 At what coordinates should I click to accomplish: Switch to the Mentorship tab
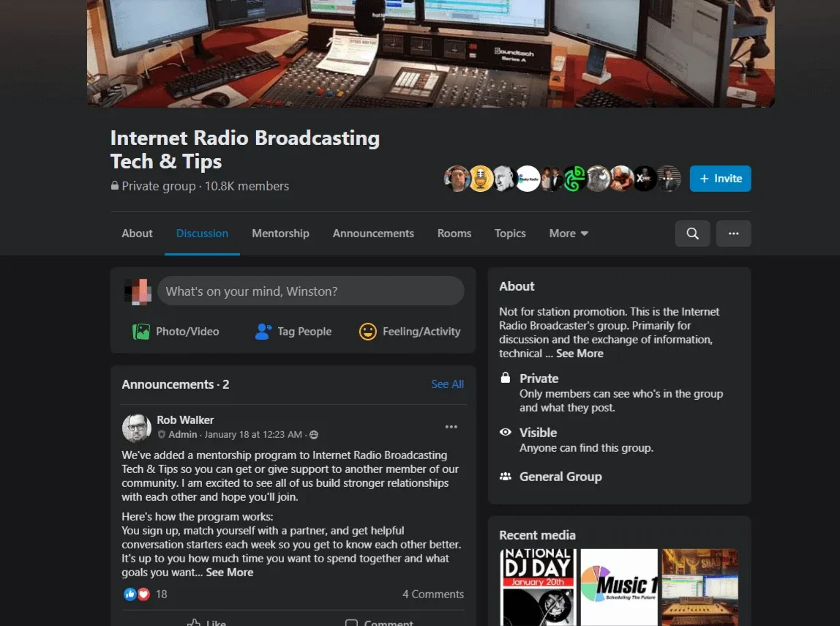point(280,233)
